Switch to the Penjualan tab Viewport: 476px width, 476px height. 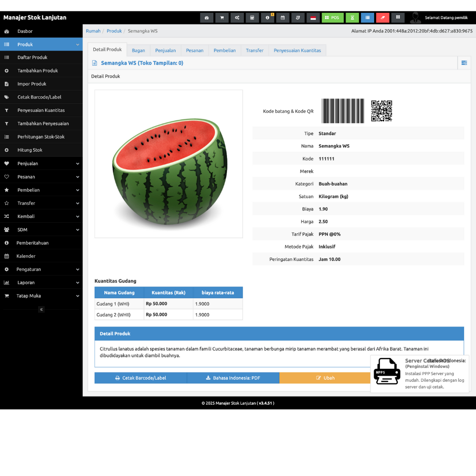click(166, 50)
